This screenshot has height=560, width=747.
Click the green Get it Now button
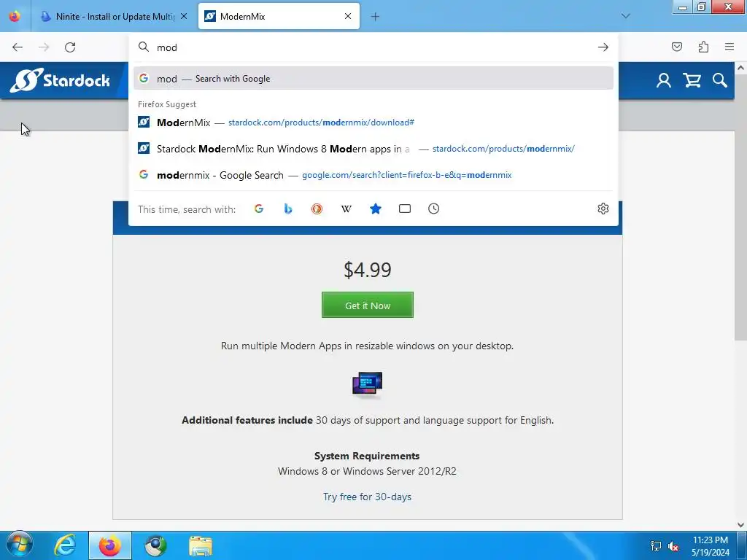pos(368,305)
